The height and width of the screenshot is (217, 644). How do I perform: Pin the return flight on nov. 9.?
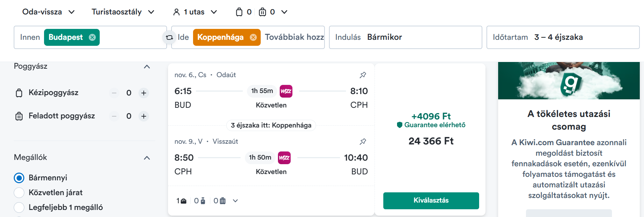click(363, 141)
